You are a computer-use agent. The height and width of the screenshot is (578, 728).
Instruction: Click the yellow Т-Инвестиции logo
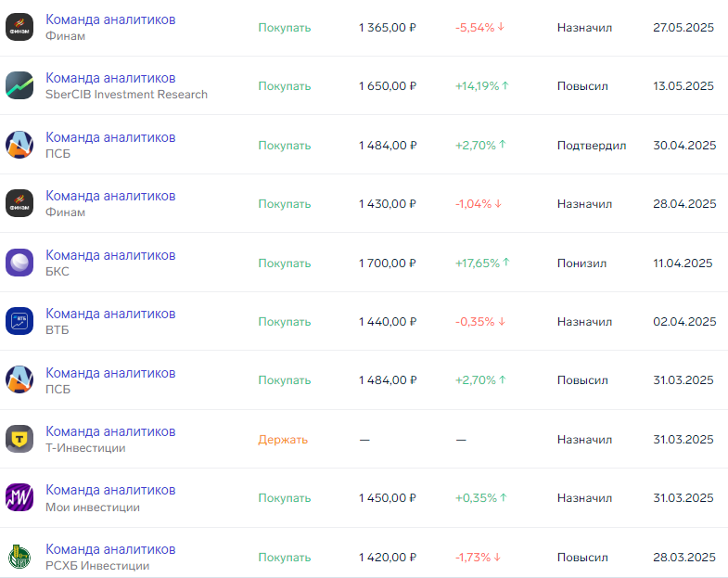19,439
